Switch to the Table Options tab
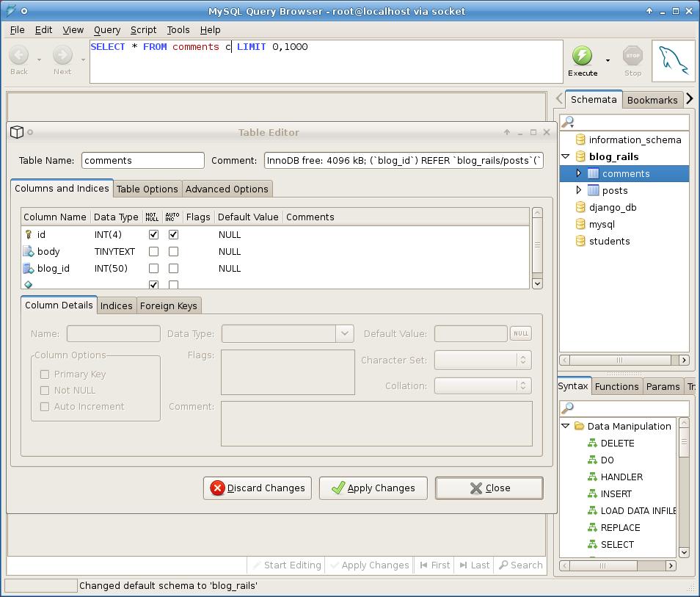Image resolution: width=700 pixels, height=597 pixels. coord(147,189)
